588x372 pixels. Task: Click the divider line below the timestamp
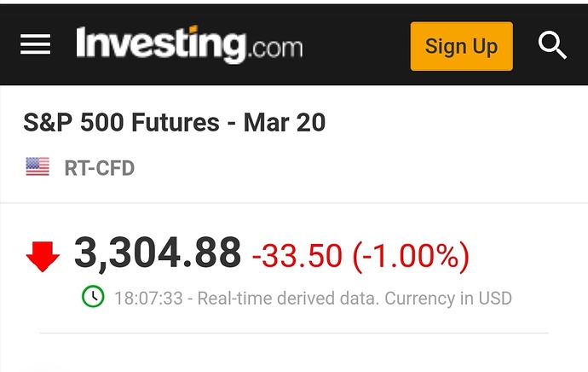tap(294, 333)
